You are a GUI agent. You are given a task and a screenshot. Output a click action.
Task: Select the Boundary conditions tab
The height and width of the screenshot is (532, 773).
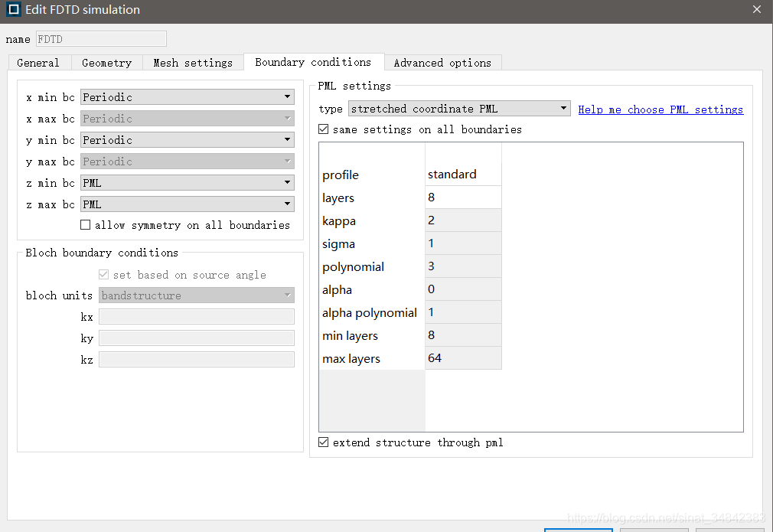point(313,62)
